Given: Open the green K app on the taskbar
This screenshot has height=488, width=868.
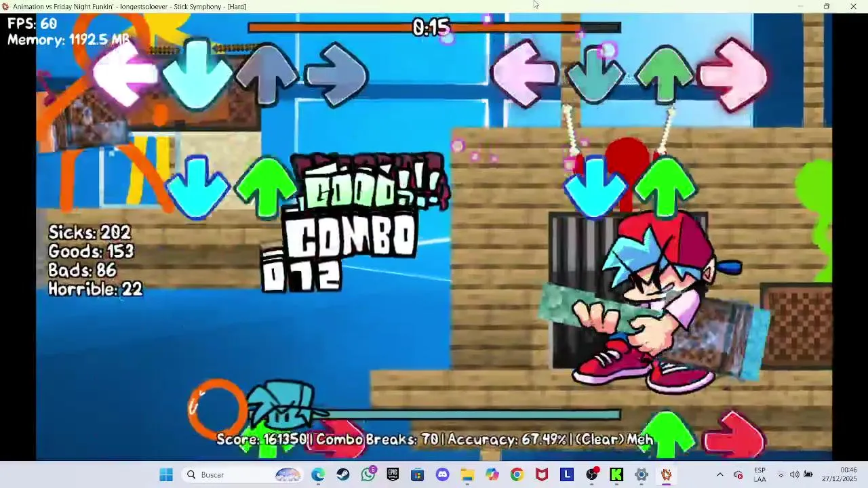Looking at the screenshot, I should coord(616,474).
